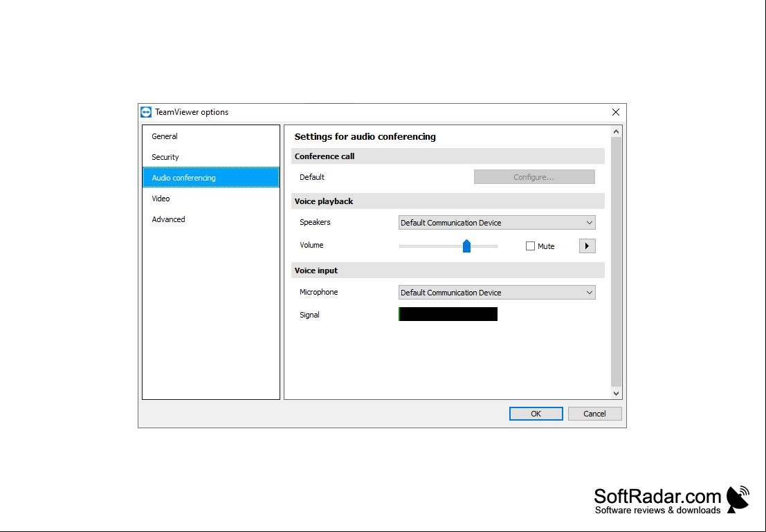766x532 pixels.
Task: Click the vertical scrollbar thumb
Action: pos(616,262)
